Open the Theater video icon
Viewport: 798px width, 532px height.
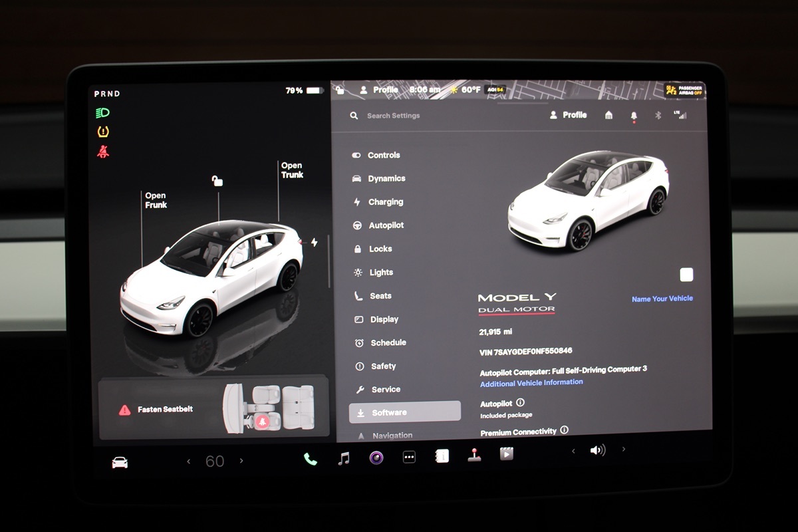(x=507, y=454)
